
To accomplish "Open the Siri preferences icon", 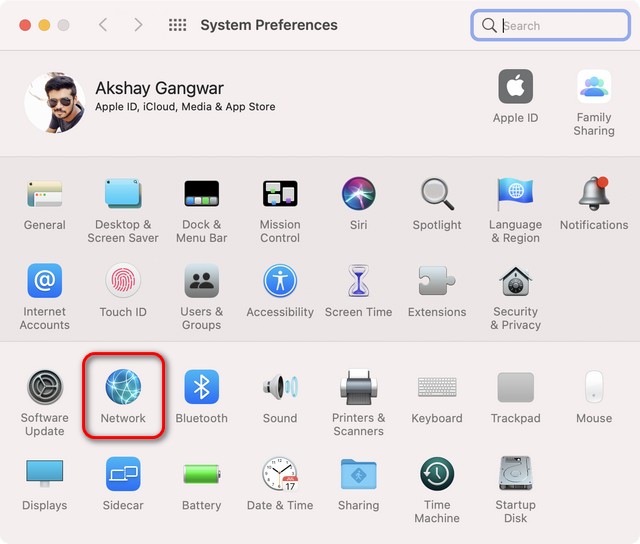I will coord(358,194).
